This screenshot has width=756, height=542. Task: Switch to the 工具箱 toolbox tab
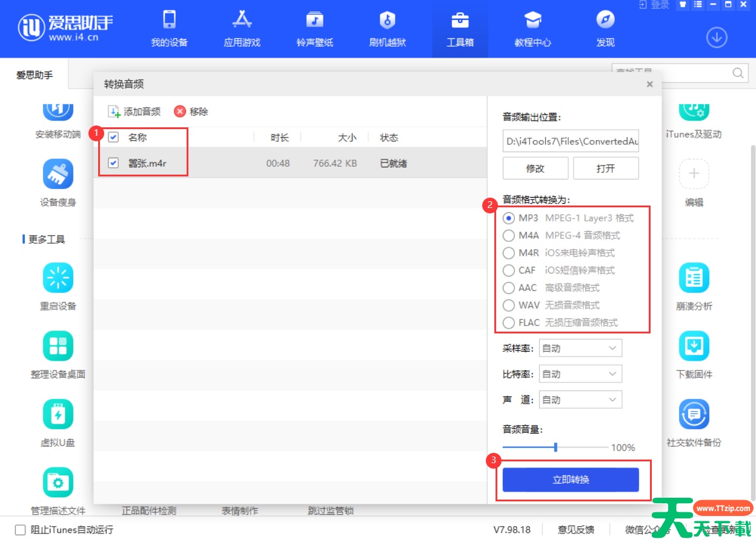click(x=460, y=28)
